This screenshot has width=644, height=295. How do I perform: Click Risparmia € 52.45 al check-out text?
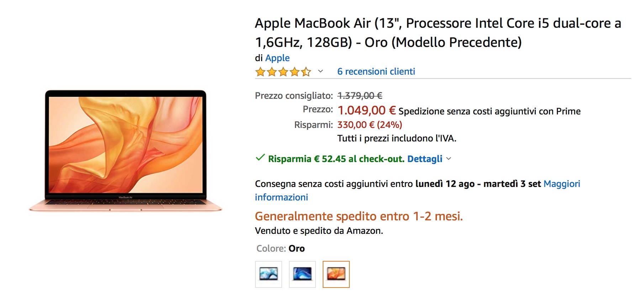pos(336,159)
